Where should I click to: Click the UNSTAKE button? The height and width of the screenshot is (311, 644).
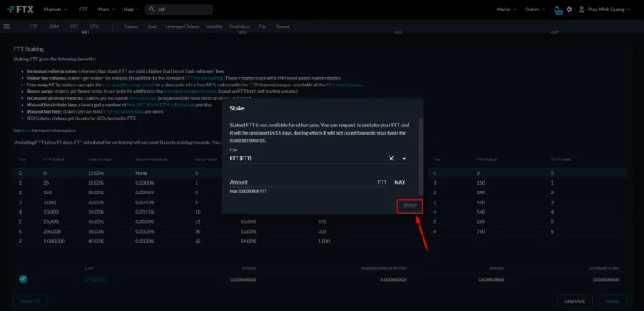(x=575, y=301)
